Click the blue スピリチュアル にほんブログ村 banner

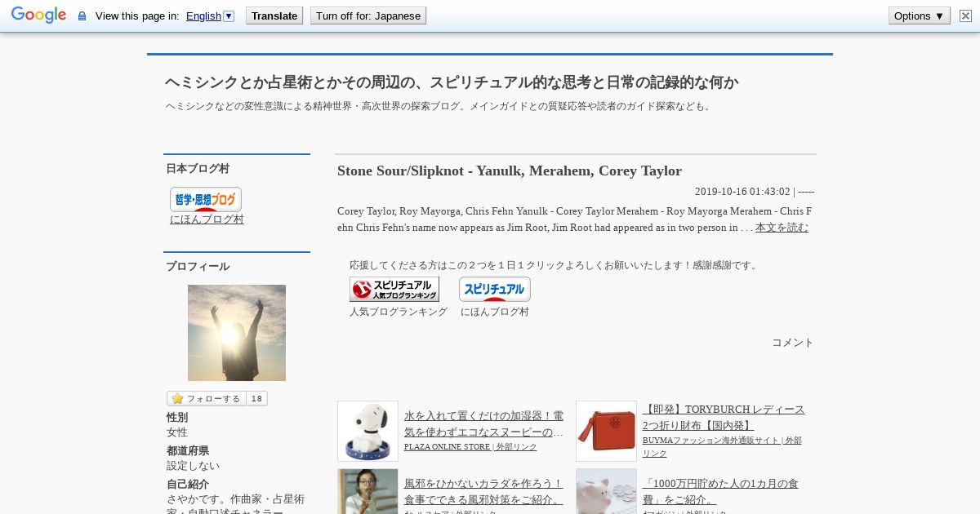point(495,289)
